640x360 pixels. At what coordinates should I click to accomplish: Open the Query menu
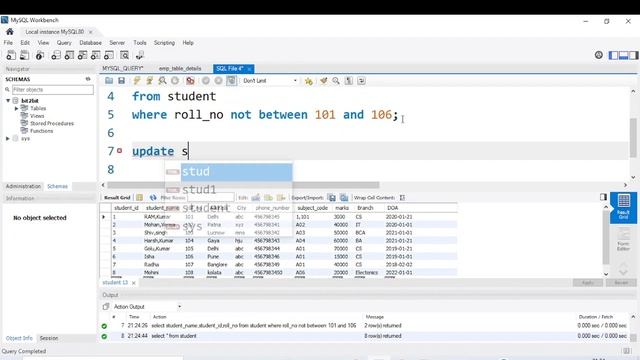pos(64,42)
